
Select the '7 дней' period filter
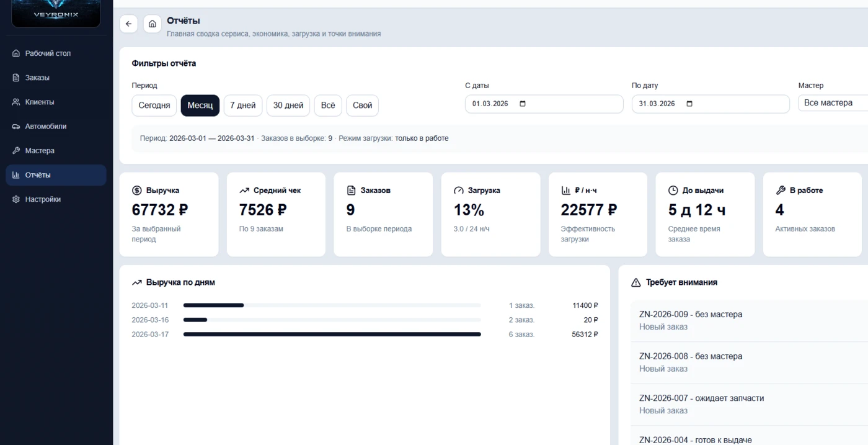[242, 106]
